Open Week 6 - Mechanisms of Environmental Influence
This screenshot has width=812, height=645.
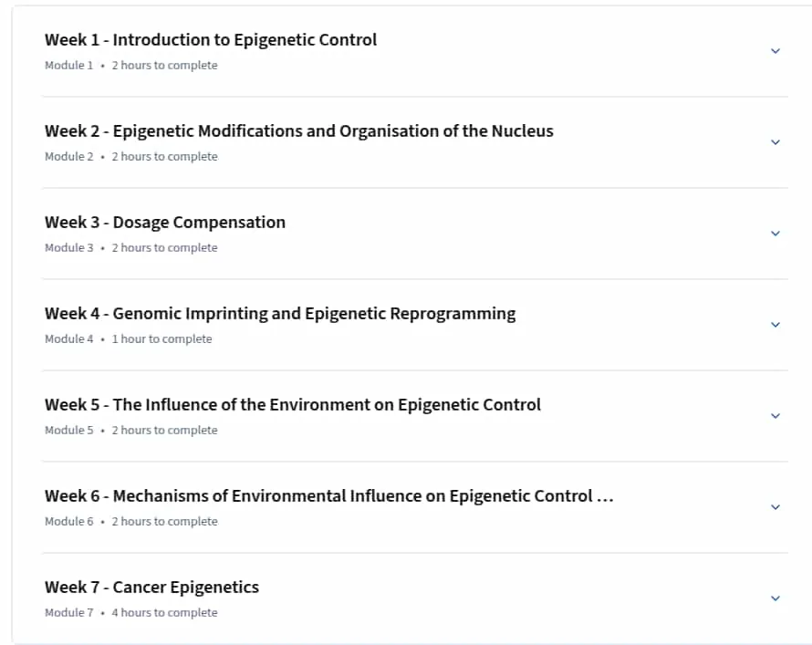[x=328, y=496]
